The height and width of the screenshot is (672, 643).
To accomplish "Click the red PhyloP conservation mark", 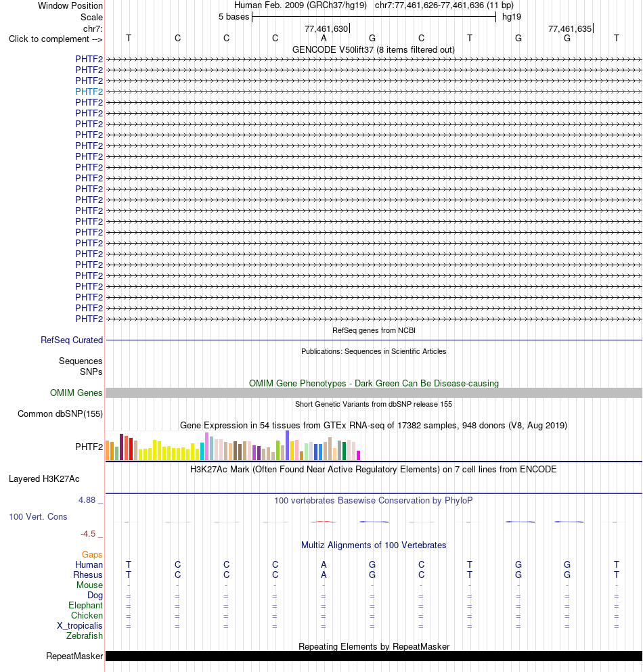I will (x=324, y=522).
